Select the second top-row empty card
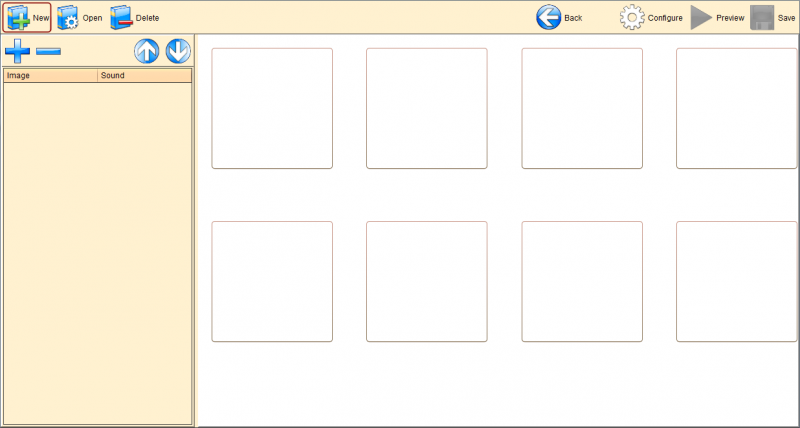 click(x=427, y=108)
